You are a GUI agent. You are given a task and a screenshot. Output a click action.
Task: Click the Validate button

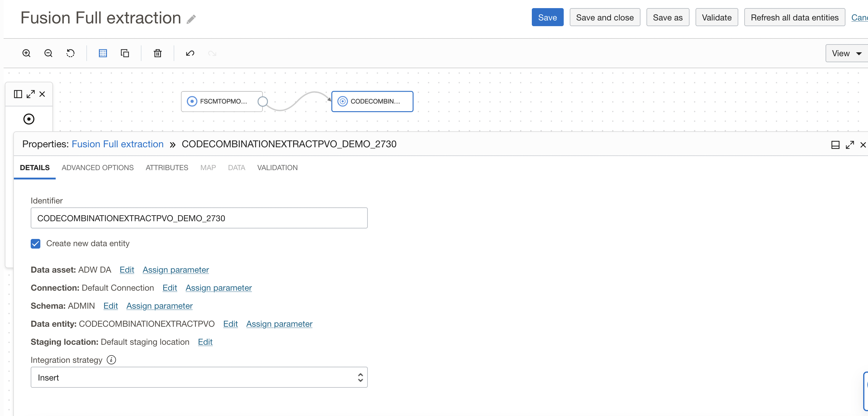coord(716,17)
